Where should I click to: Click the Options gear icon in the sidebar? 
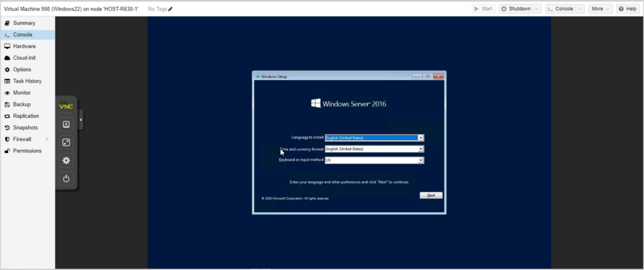click(7, 69)
